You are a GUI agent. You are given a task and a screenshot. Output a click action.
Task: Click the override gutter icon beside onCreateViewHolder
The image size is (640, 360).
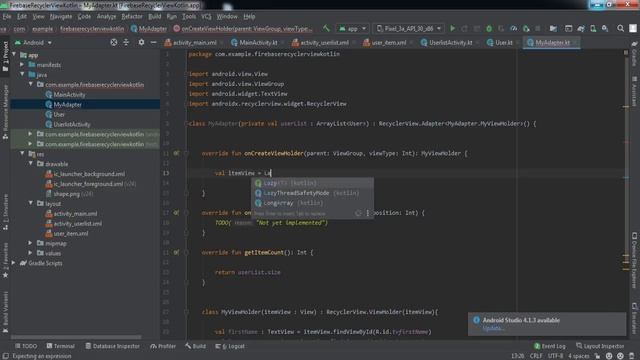tap(176, 153)
